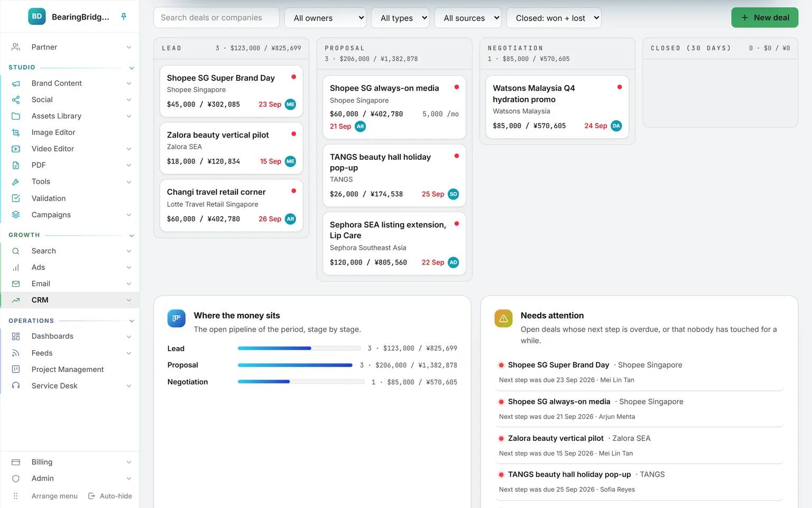Click the Social share icon

[16, 99]
